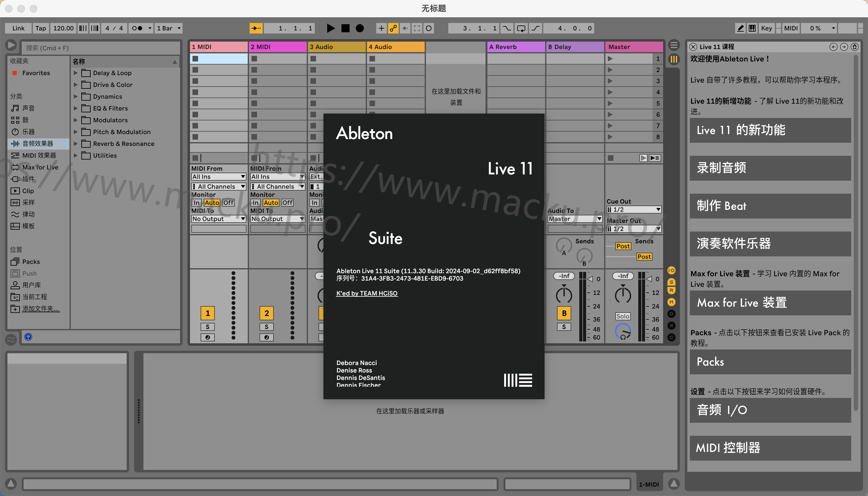
Task: Click the Capture MIDI button
Action: 417,28
